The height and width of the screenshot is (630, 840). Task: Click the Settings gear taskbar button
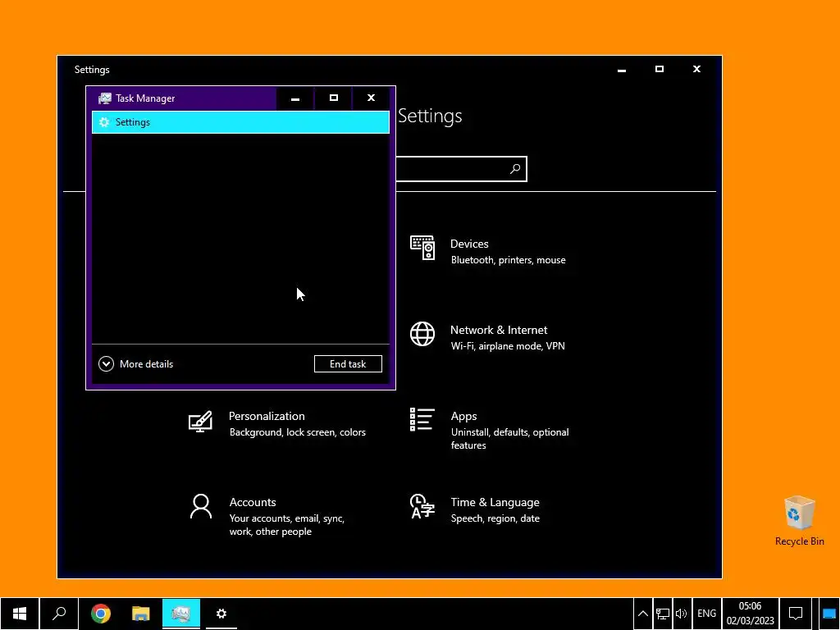click(x=221, y=614)
